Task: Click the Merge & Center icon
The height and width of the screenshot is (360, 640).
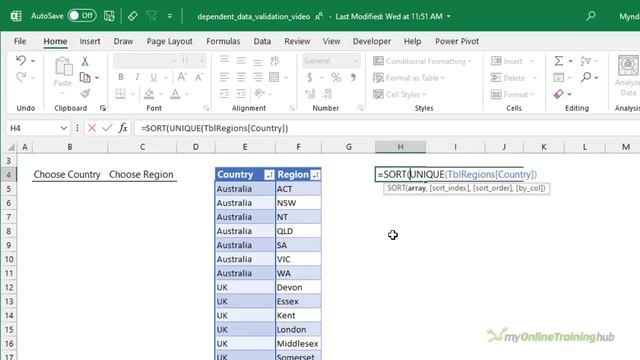Action: pyautogui.click(x=274, y=77)
